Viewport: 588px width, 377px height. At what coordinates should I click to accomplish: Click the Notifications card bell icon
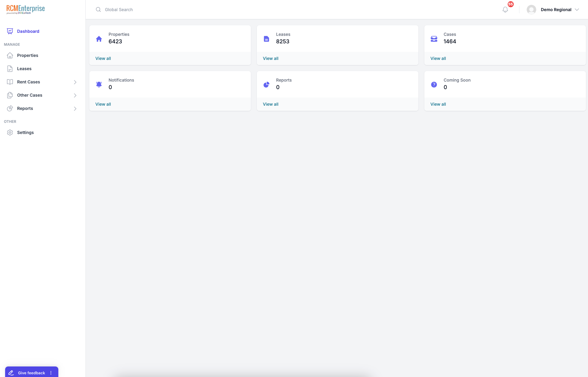pos(99,85)
